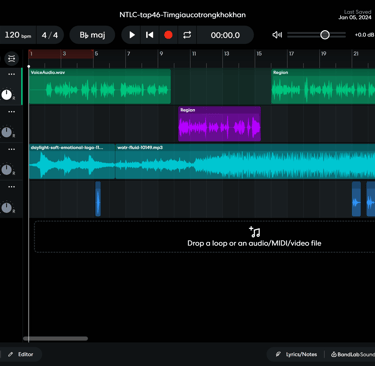Open the Editor panel
Screen dimensions: 375x366
tap(21, 354)
